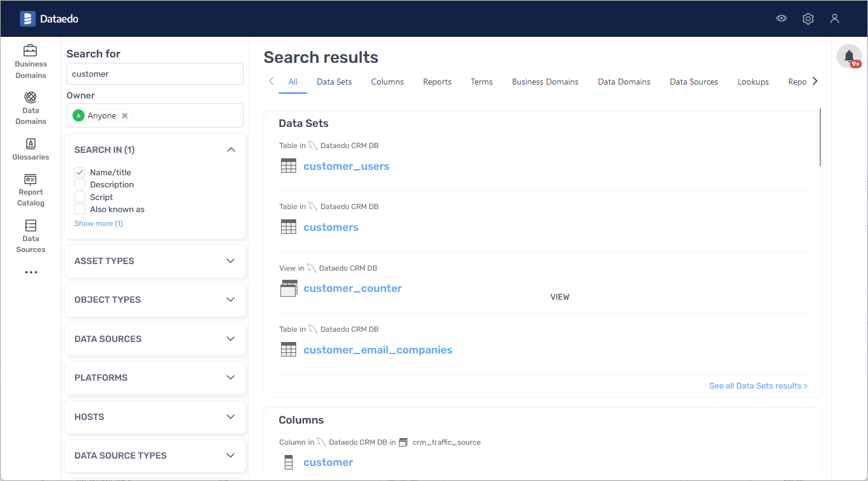The width and height of the screenshot is (868, 481).
Task: Click Show more (1) link
Action: [99, 224]
